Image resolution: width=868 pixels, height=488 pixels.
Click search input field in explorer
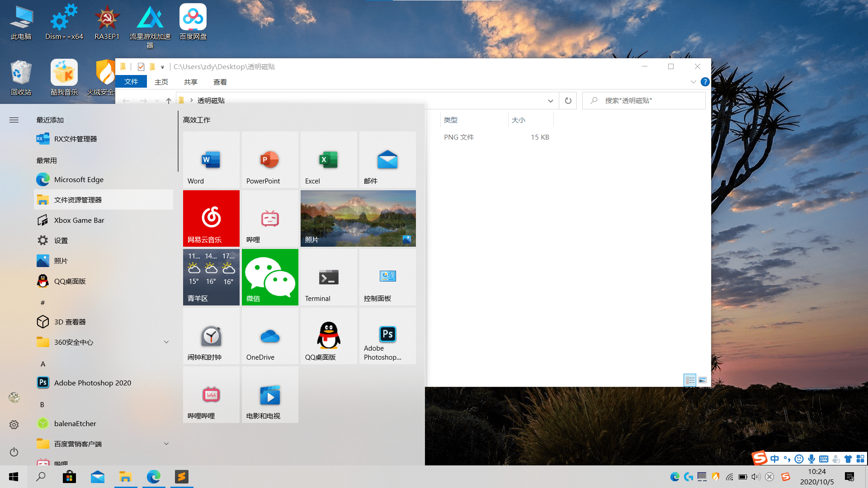[643, 100]
